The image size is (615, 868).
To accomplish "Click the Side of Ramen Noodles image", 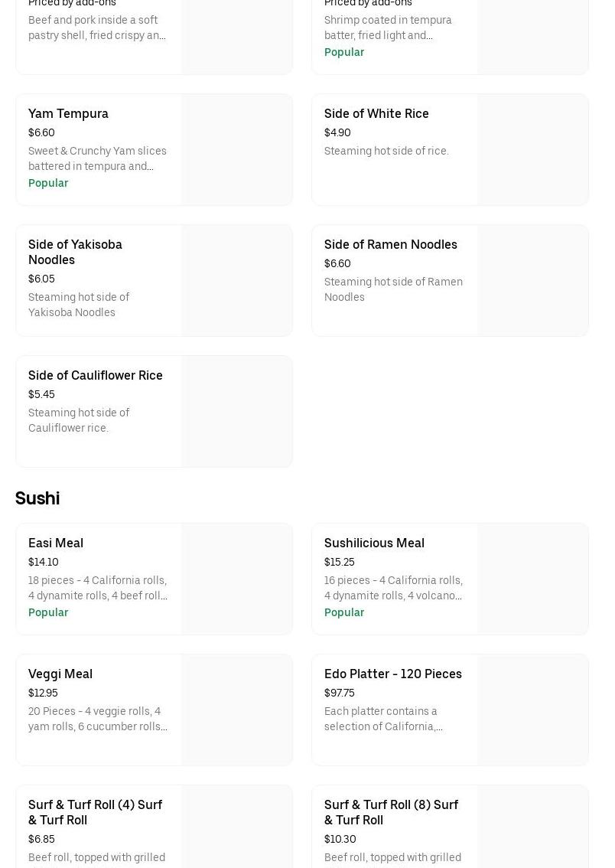I will pyautogui.click(x=532, y=280).
